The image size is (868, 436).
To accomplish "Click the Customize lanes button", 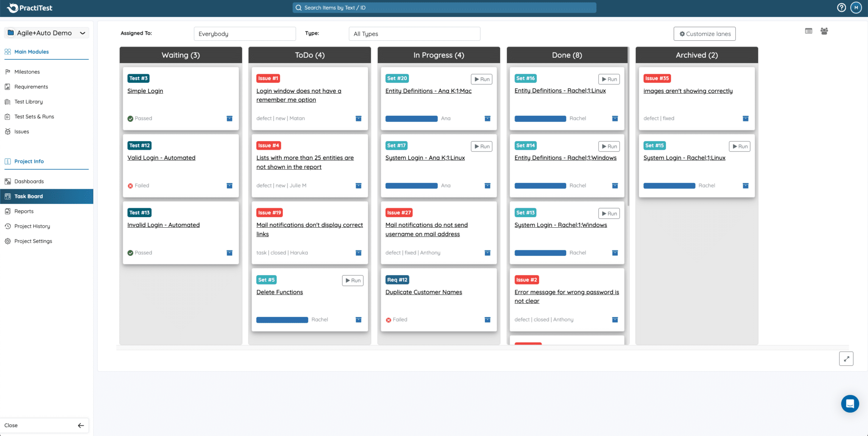I will (704, 34).
